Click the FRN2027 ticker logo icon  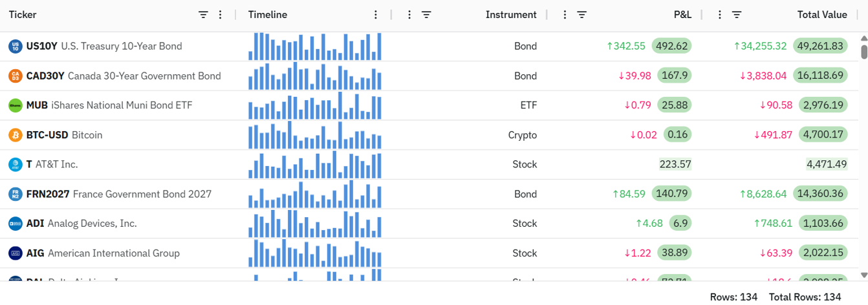(x=16, y=195)
